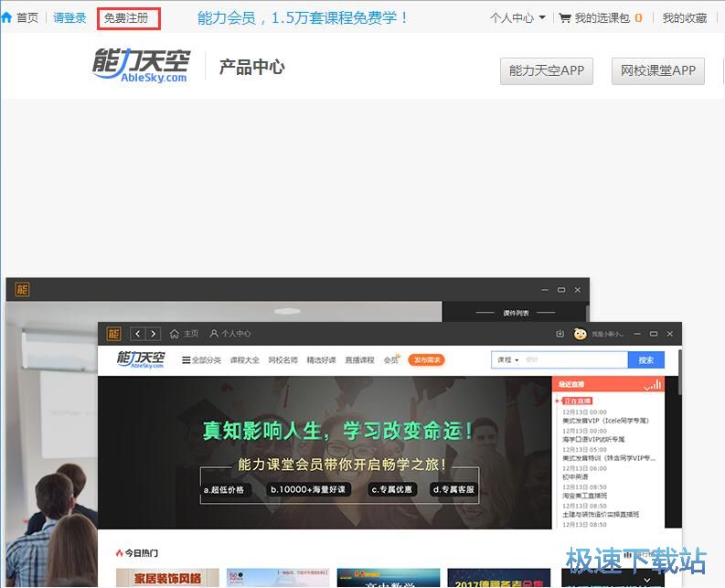Expand the 课程 search type dropdown
Viewport: 725px width, 588px height.
508,360
